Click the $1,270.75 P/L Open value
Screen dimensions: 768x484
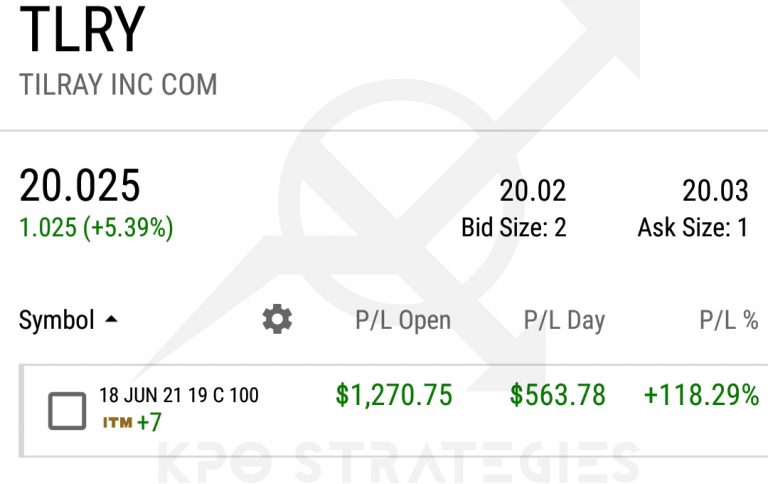[x=394, y=395]
